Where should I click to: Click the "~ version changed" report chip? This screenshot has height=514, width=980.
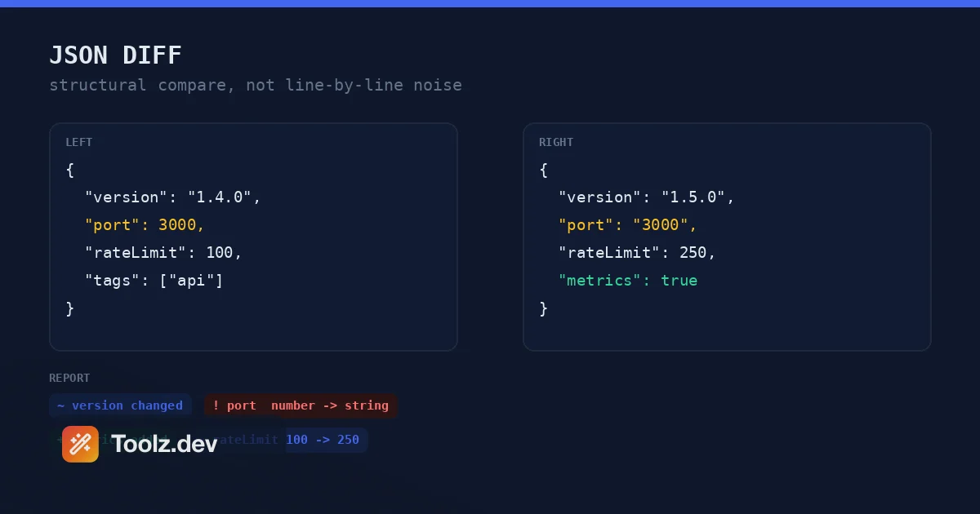coord(120,405)
